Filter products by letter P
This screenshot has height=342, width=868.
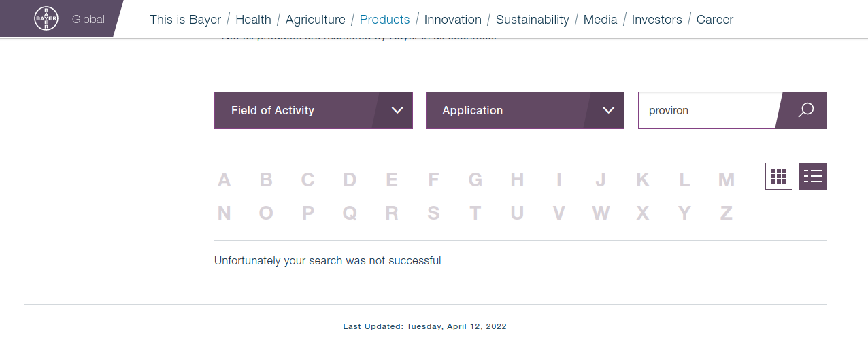pyautogui.click(x=307, y=213)
